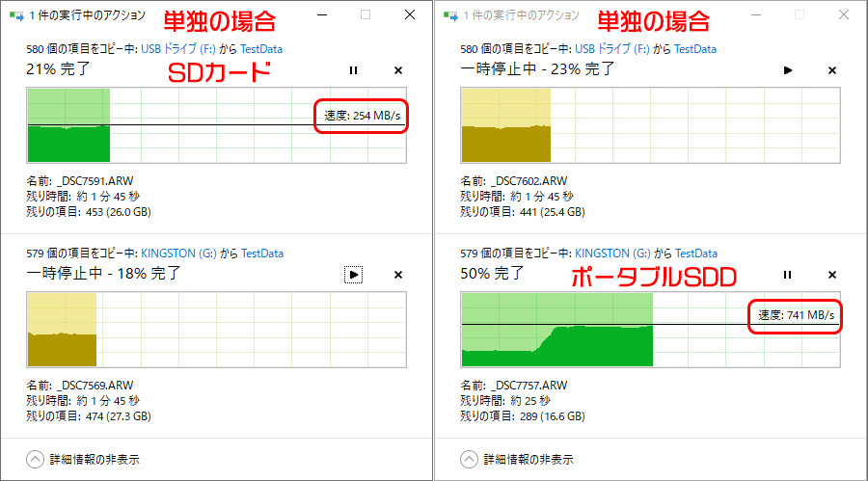
Task: Close the left copy dialog window
Action: [410, 15]
